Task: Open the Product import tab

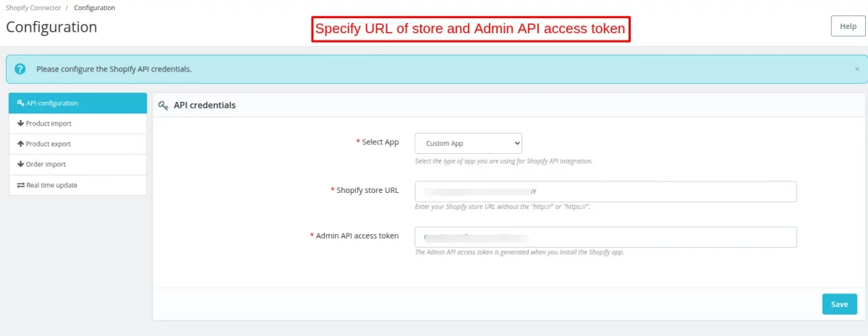Action: (77, 124)
